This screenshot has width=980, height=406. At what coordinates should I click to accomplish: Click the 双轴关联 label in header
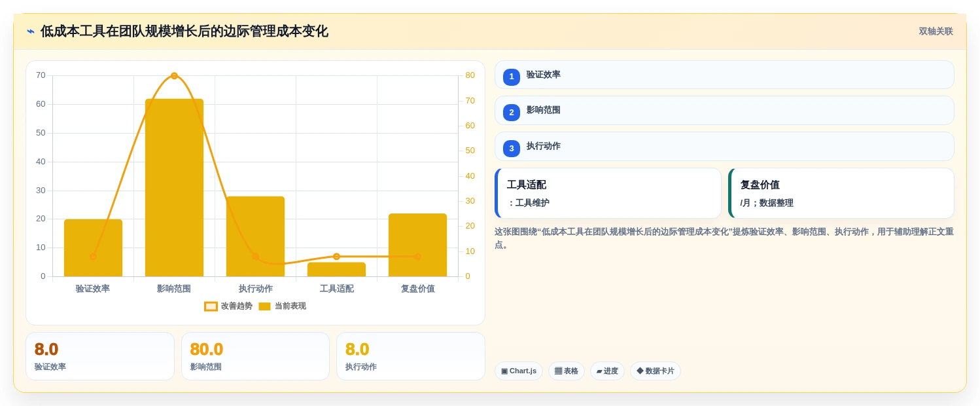click(x=936, y=31)
